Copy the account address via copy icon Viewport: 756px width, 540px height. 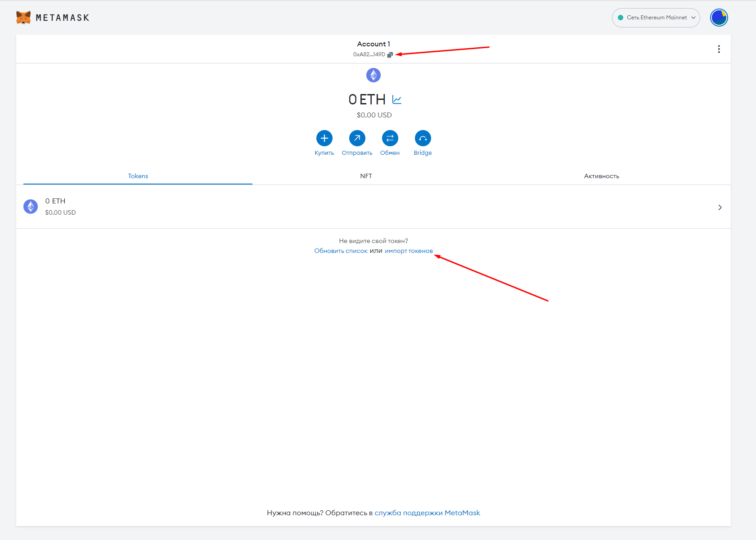pyautogui.click(x=390, y=54)
